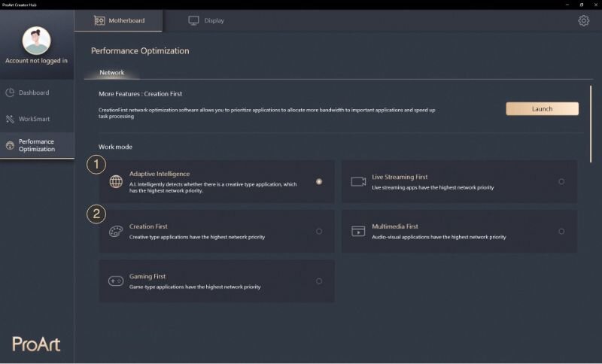Image resolution: width=602 pixels, height=364 pixels.
Task: Click the ProArt logo in sidebar
Action: 36,344
